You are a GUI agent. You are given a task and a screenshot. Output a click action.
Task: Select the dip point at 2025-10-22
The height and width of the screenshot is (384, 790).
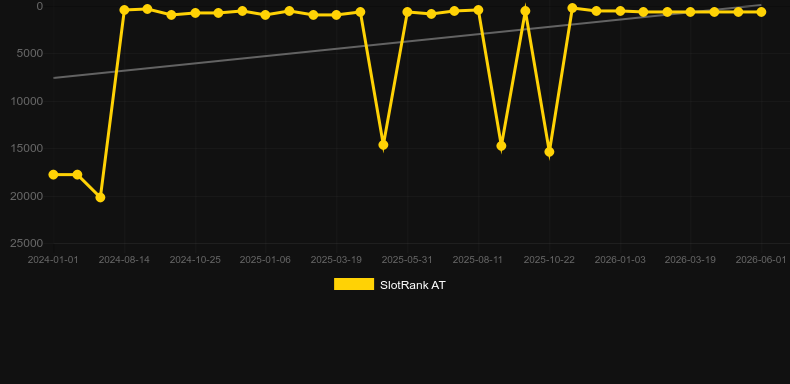coord(549,152)
